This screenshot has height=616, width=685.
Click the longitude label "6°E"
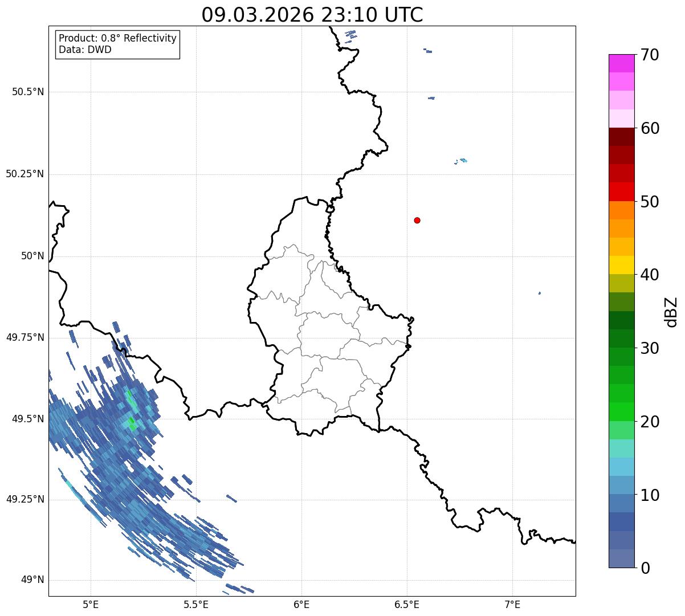[301, 604]
